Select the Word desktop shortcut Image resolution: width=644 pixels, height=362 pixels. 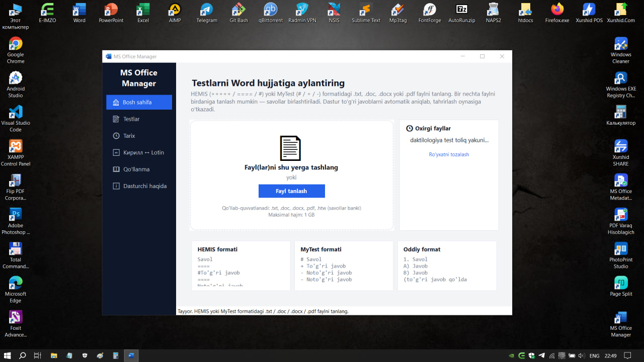pyautogui.click(x=79, y=14)
